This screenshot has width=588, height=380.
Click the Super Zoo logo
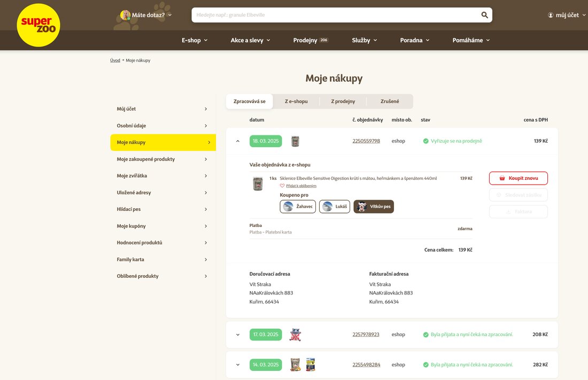tap(38, 25)
